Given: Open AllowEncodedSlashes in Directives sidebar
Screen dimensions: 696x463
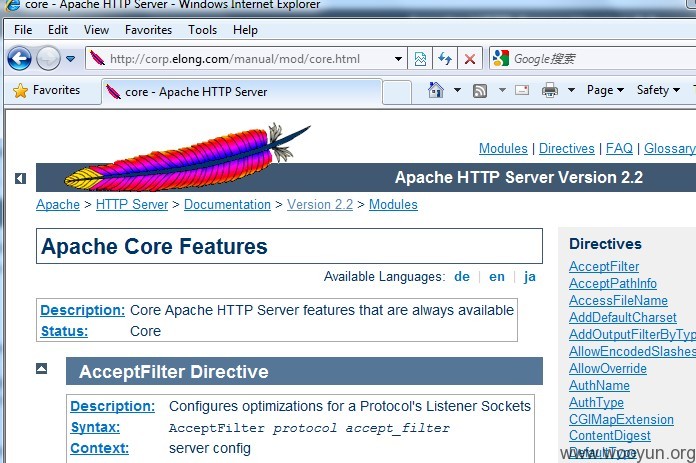Looking at the screenshot, I should tap(633, 352).
